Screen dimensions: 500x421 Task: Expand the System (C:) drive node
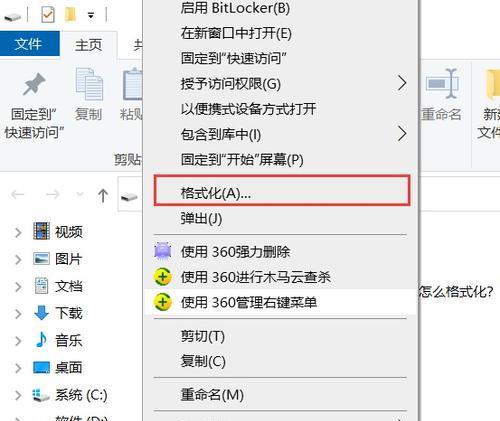coord(18,395)
